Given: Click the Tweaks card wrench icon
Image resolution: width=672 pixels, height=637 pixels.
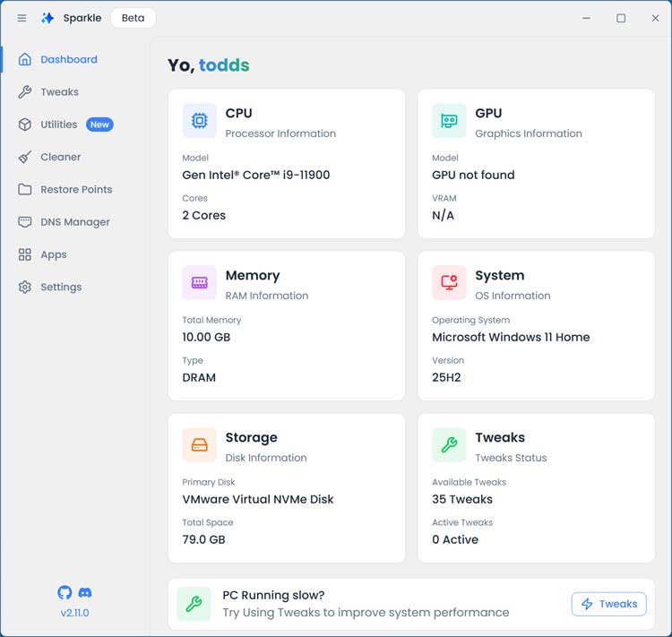Looking at the screenshot, I should click(x=449, y=444).
